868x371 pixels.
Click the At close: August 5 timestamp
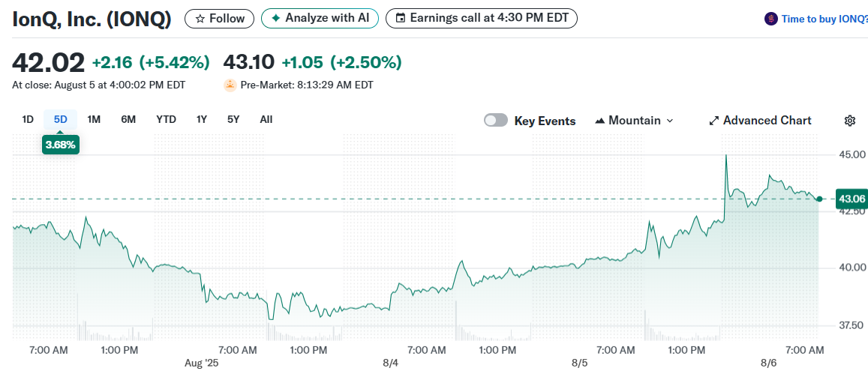coord(99,85)
